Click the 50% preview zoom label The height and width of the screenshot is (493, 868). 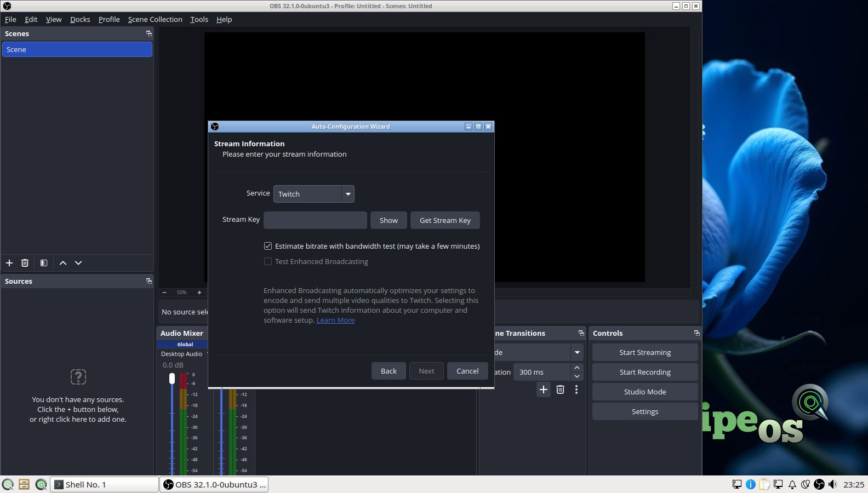tap(182, 293)
